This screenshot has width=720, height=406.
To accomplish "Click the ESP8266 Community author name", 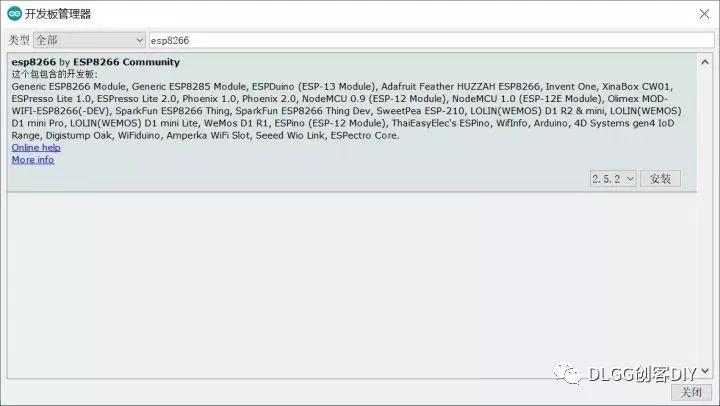I will [126, 62].
